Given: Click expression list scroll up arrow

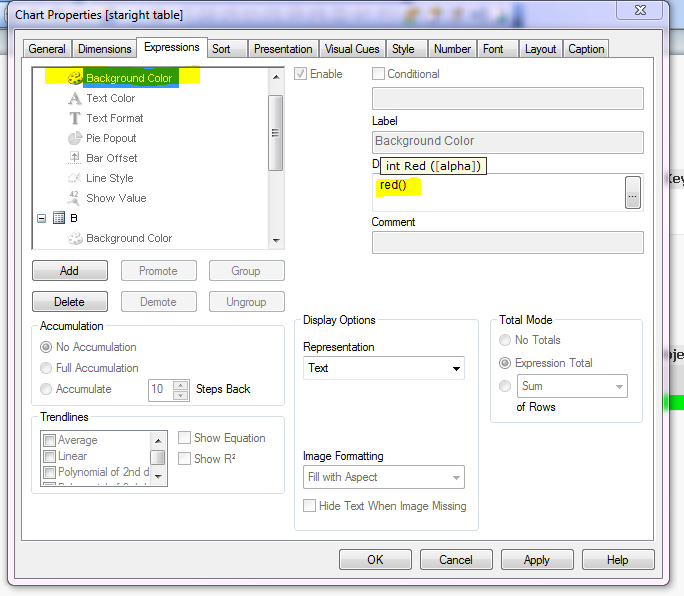Looking at the screenshot, I should [x=276, y=77].
